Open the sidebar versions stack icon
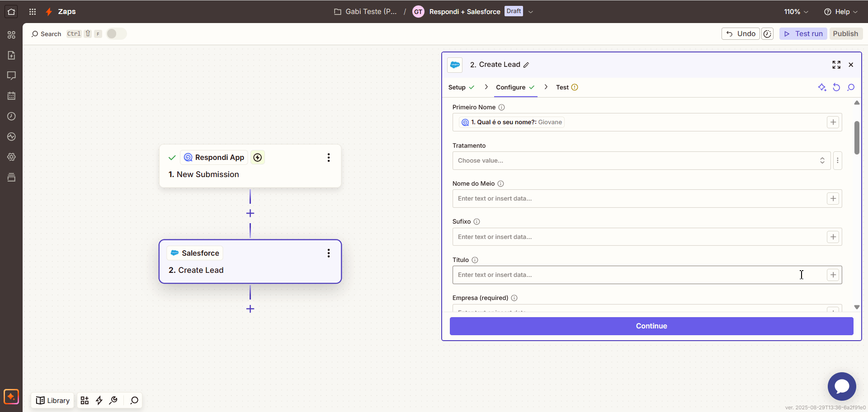This screenshot has height=412, width=868. click(11, 177)
